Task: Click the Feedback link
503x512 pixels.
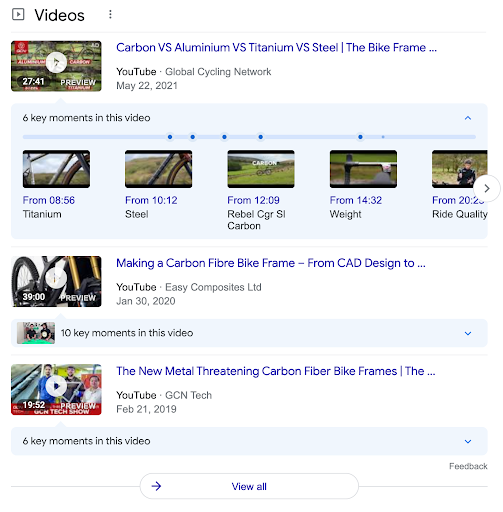Action: 468,466
